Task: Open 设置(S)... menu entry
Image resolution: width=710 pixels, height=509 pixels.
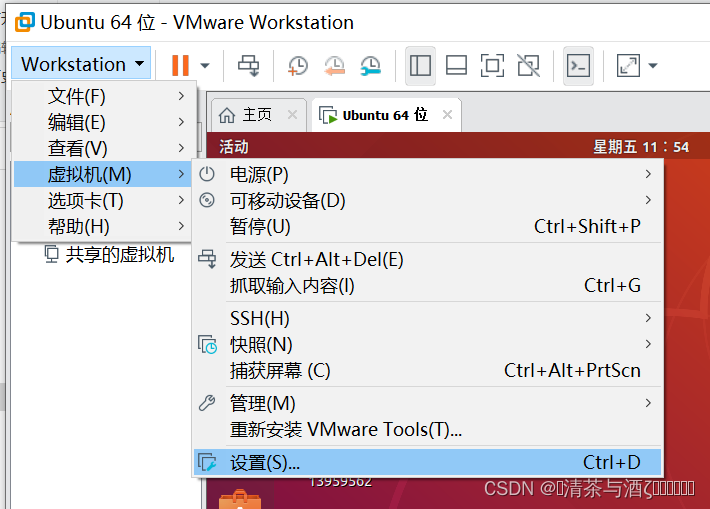Action: point(427,462)
